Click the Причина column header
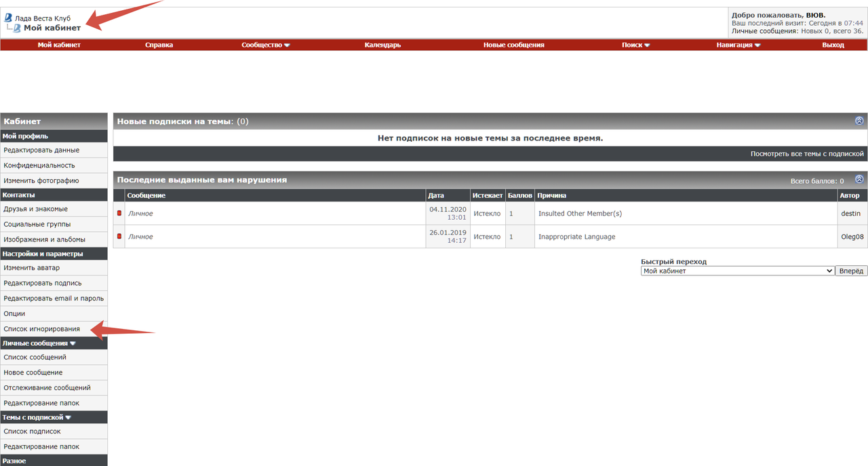 click(686, 195)
